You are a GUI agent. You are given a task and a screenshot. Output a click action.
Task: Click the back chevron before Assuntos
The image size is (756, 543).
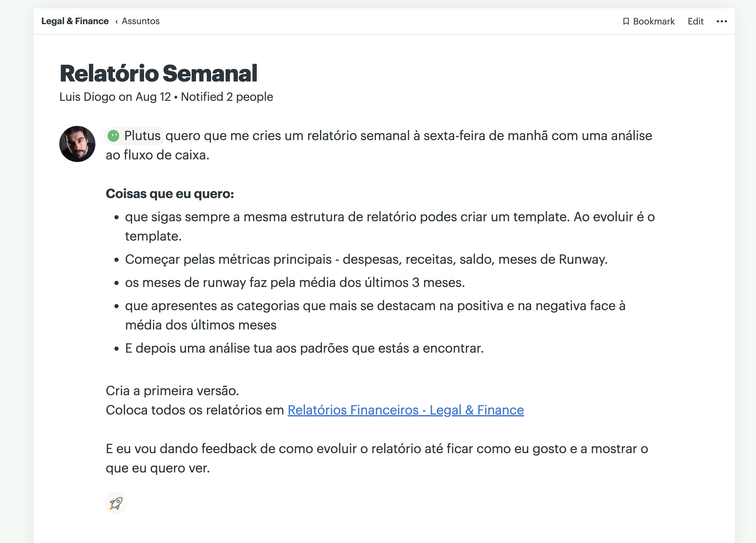[x=116, y=22]
